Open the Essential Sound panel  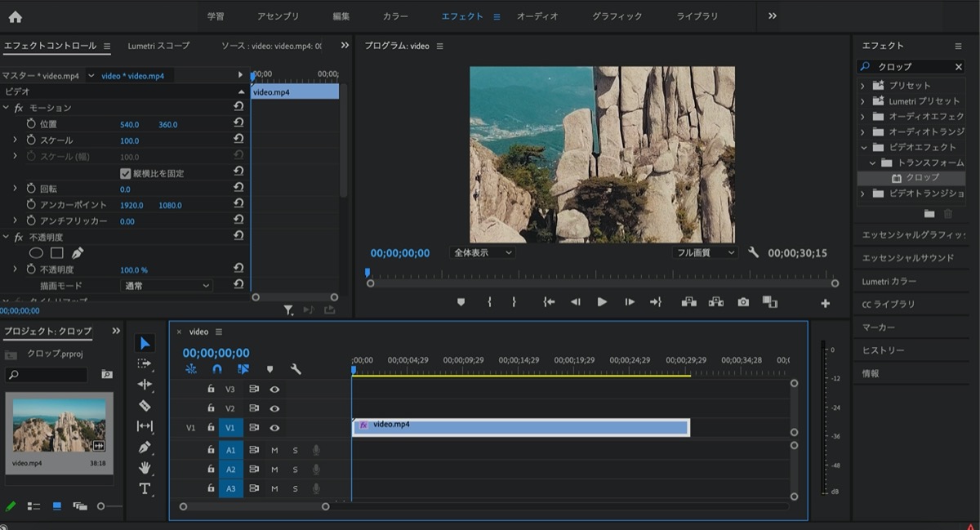coord(907,258)
